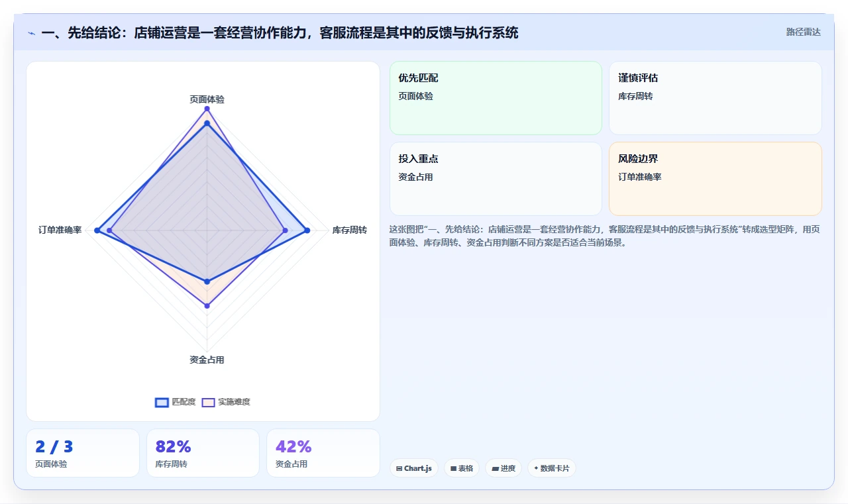Click the header title 一、先给结论
This screenshot has width=848, height=504.
pyautogui.click(x=280, y=32)
